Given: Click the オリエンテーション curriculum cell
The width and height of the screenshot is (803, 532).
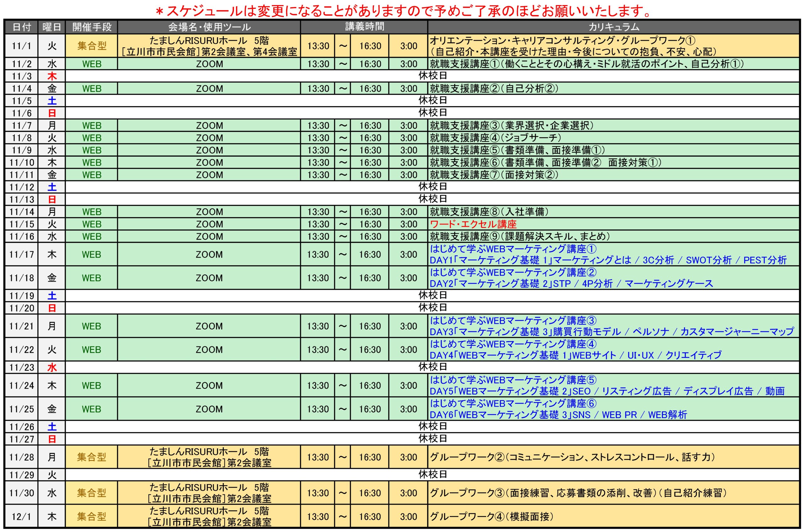Looking at the screenshot, I should 614,46.
